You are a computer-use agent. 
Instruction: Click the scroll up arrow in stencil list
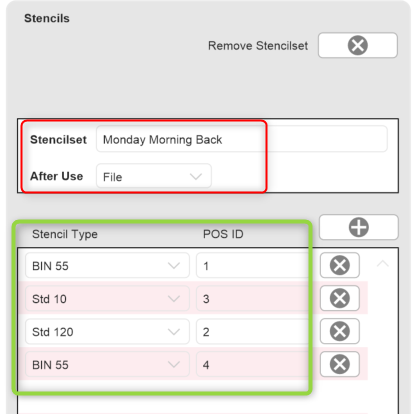[383, 264]
